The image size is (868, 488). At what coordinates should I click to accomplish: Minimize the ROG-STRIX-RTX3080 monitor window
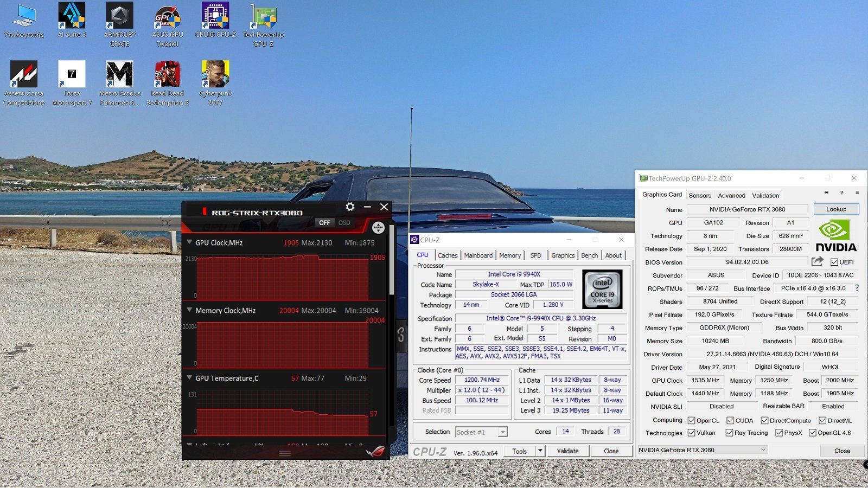tap(367, 207)
